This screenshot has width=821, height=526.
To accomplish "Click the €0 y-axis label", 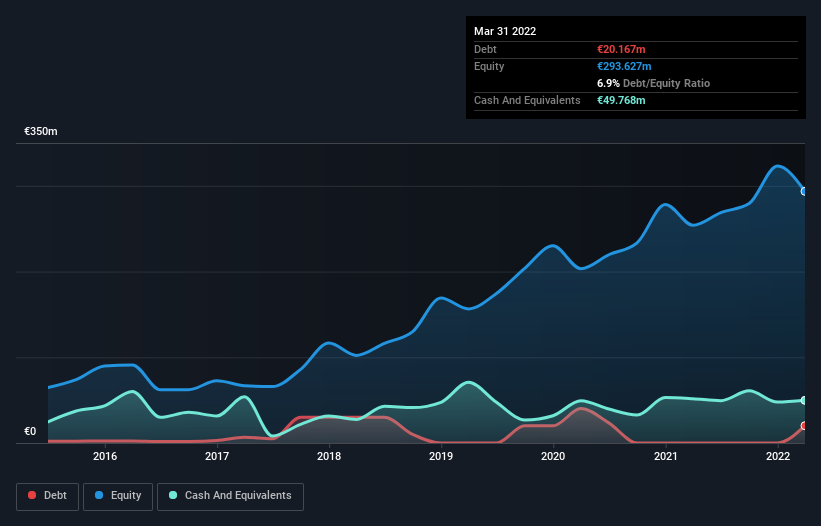I will coord(30,432).
